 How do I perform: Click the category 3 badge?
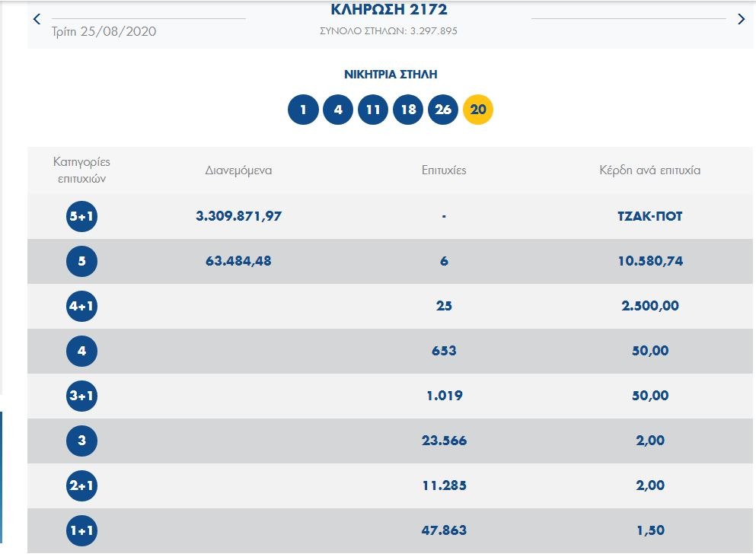[81, 441]
